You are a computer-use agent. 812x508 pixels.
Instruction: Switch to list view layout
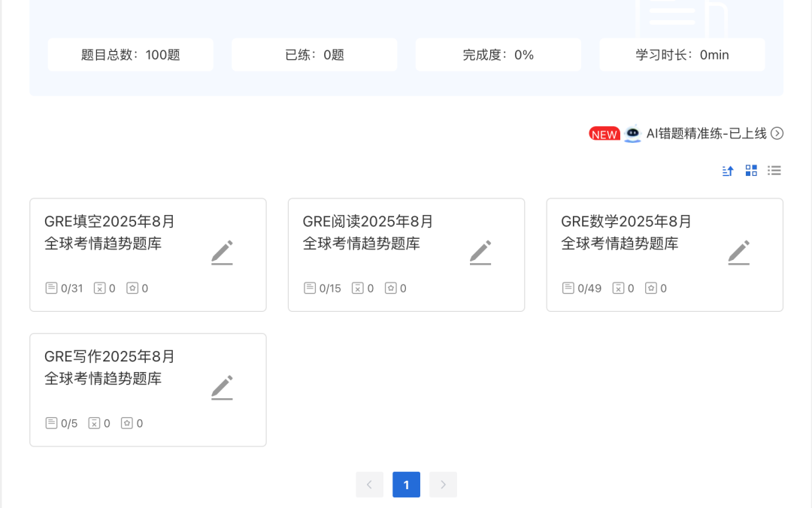pyautogui.click(x=774, y=171)
